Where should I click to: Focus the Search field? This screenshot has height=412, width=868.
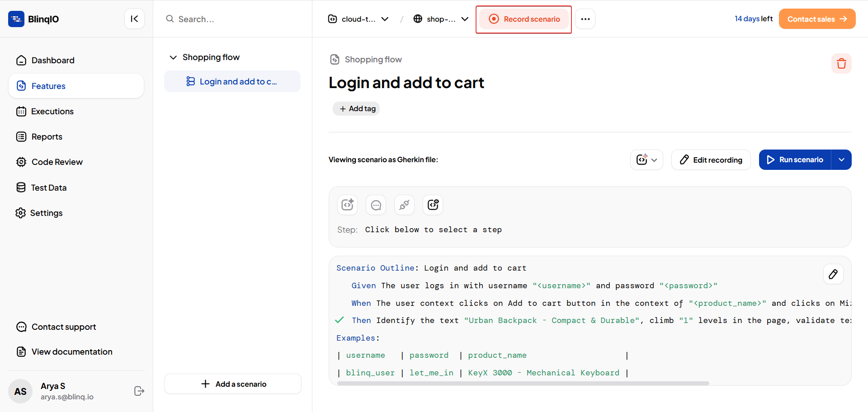(x=232, y=19)
